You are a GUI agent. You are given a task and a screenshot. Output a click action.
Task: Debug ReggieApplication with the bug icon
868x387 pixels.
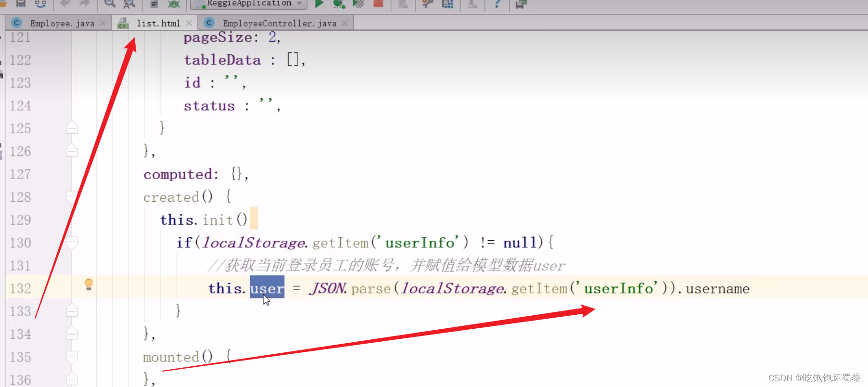[339, 3]
